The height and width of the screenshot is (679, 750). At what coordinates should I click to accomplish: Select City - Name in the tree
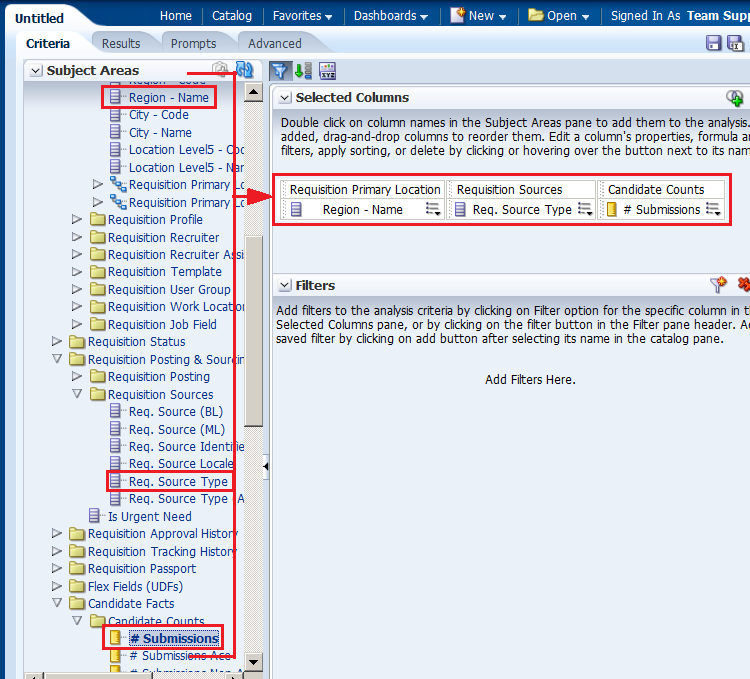pos(160,132)
